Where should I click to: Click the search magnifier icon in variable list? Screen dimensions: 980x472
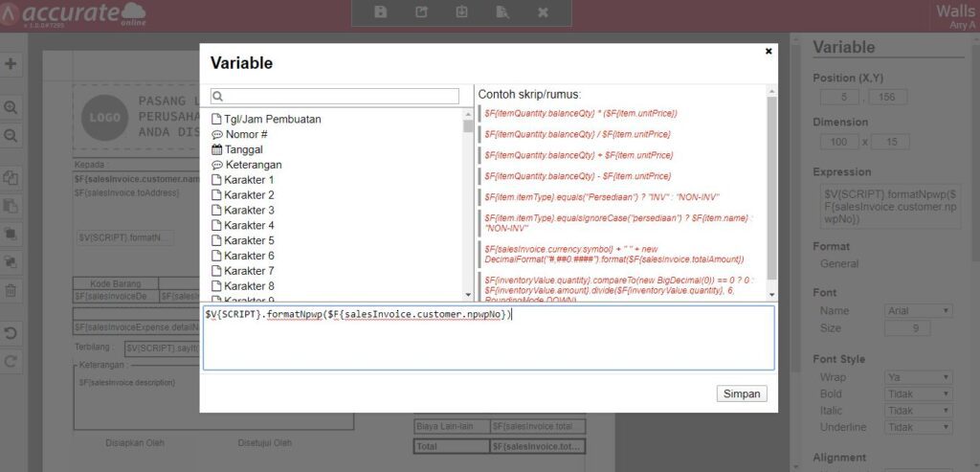pyautogui.click(x=217, y=97)
